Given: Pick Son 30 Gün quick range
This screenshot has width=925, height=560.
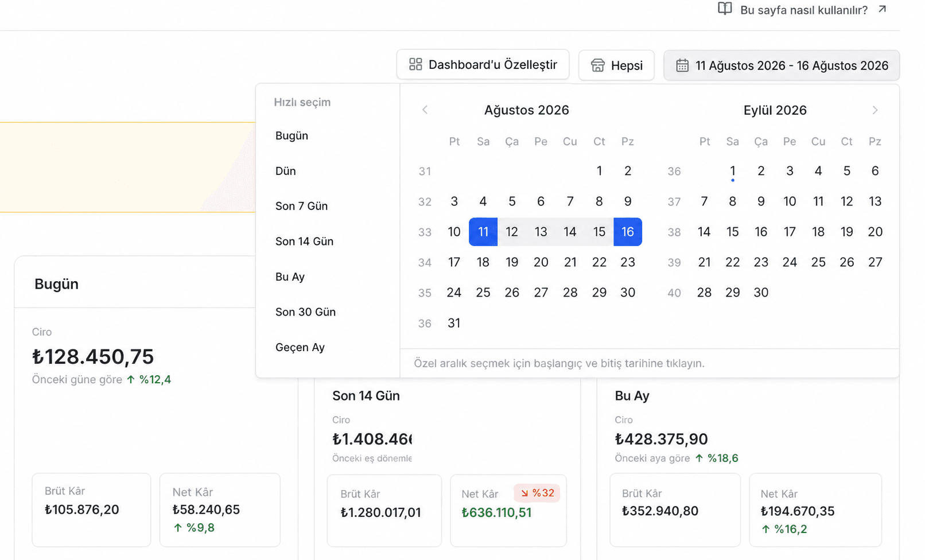Looking at the screenshot, I should click(x=305, y=312).
